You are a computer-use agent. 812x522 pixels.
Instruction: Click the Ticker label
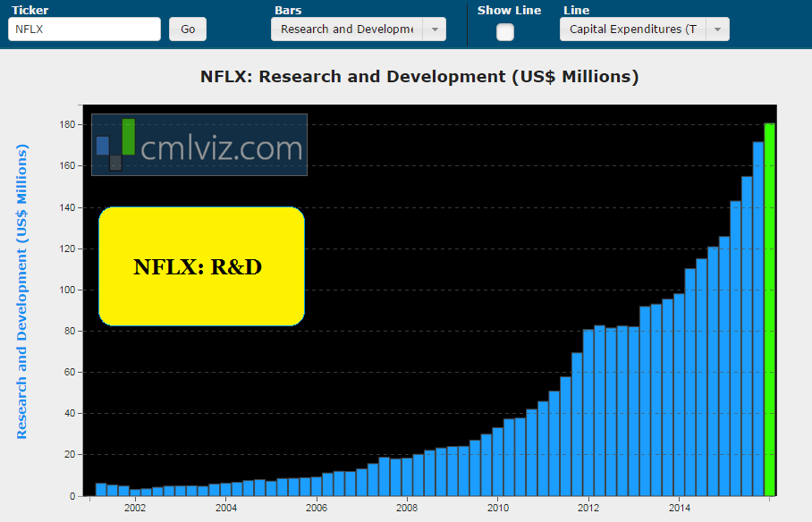(x=30, y=11)
